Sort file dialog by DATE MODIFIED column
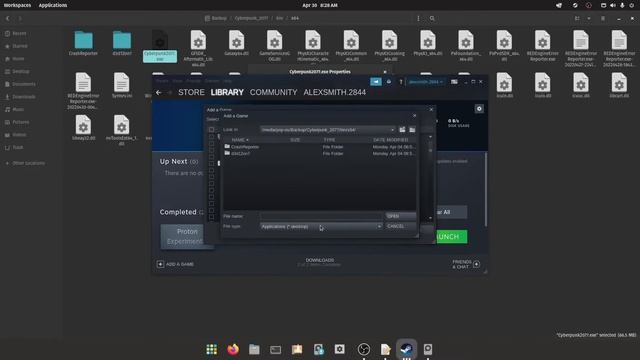Image resolution: width=640 pixels, height=360 pixels. coord(391,140)
